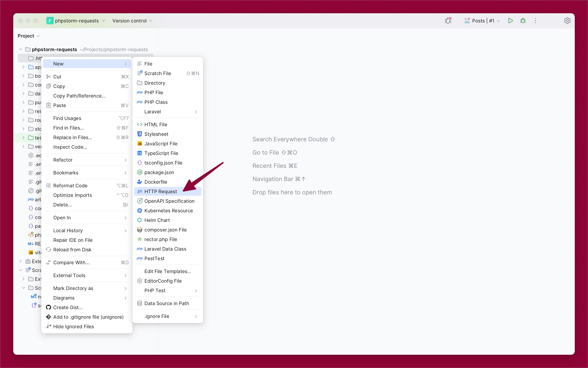Select Directory in New submenu

click(x=168, y=83)
